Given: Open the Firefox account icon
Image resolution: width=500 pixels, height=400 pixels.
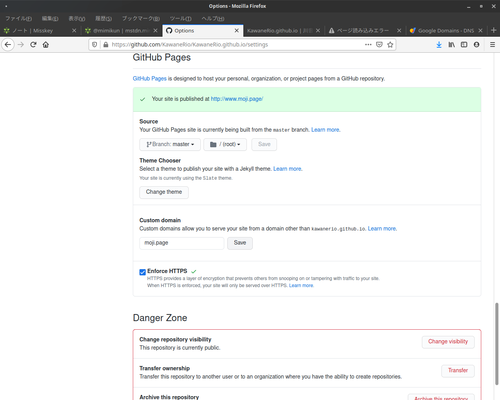Looking at the screenshot, I should (477, 45).
